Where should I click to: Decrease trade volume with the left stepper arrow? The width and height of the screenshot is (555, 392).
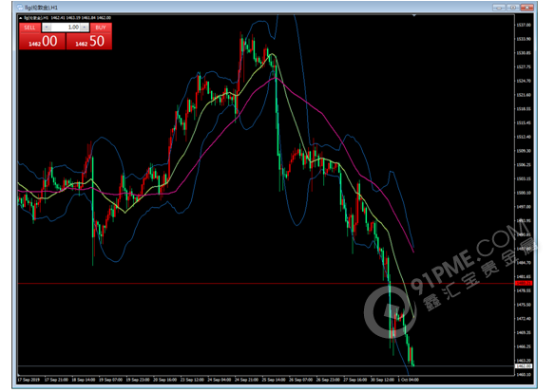47,28
